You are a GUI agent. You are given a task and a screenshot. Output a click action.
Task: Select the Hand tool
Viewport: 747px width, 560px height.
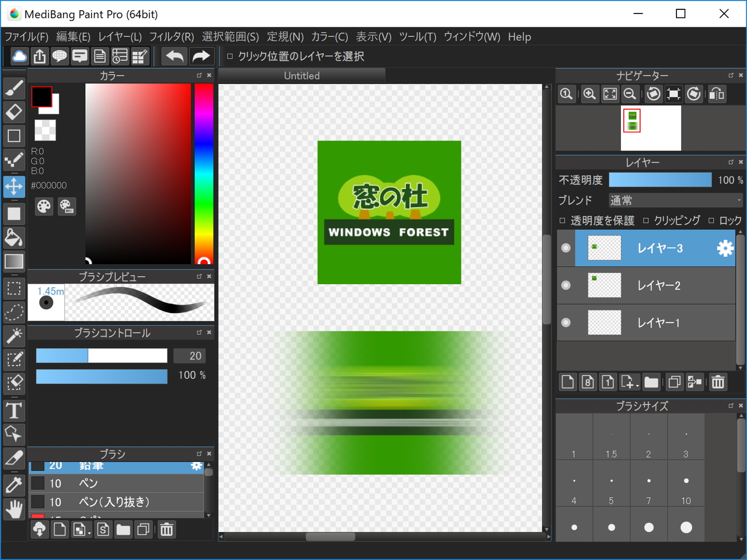coord(14,509)
